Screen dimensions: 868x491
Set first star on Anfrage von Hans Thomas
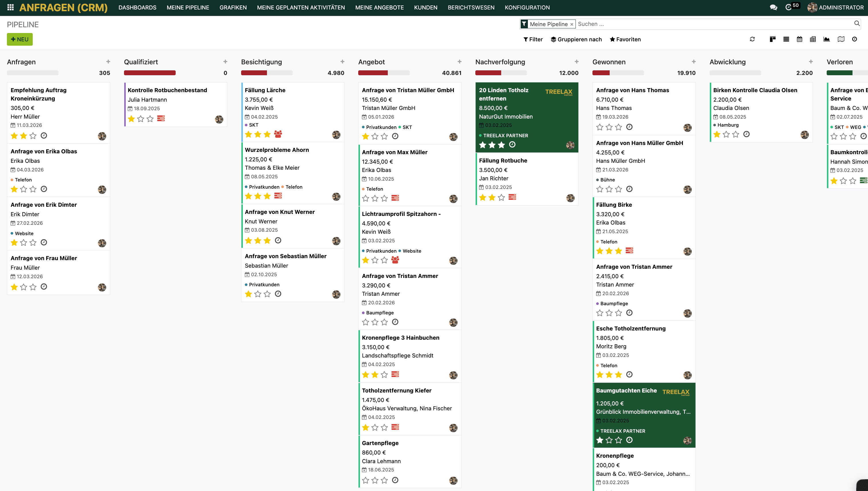coord(599,127)
